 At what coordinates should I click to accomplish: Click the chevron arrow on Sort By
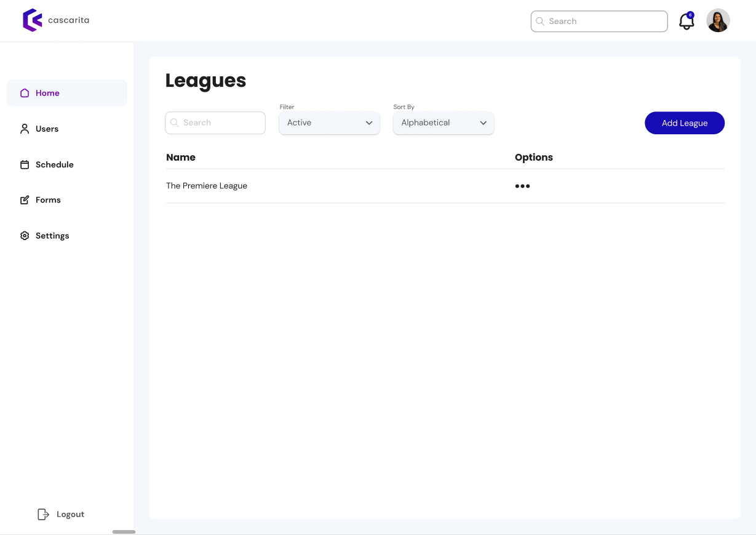point(483,123)
